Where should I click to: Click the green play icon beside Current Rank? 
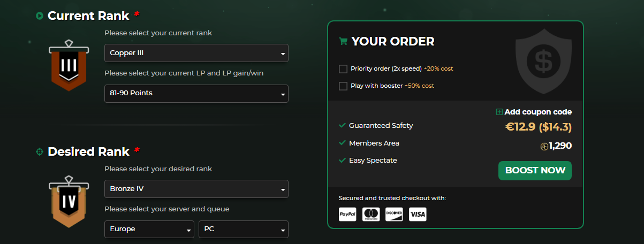(40, 16)
